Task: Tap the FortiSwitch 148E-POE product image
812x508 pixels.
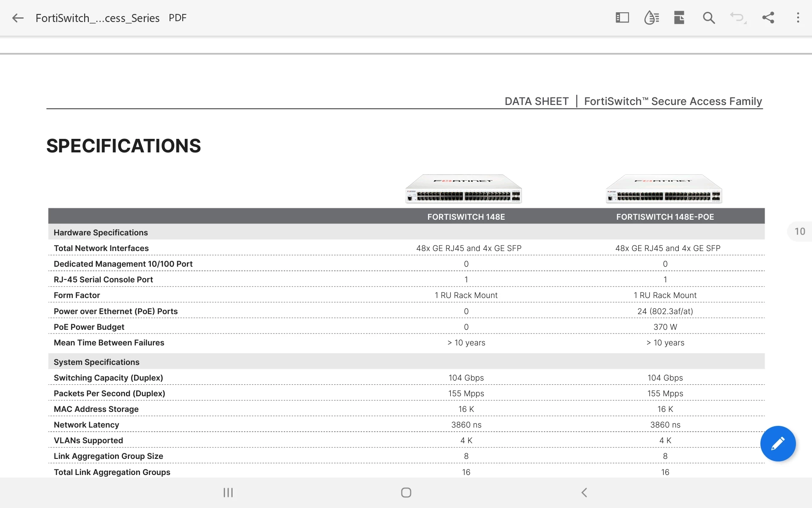Action: (x=664, y=189)
